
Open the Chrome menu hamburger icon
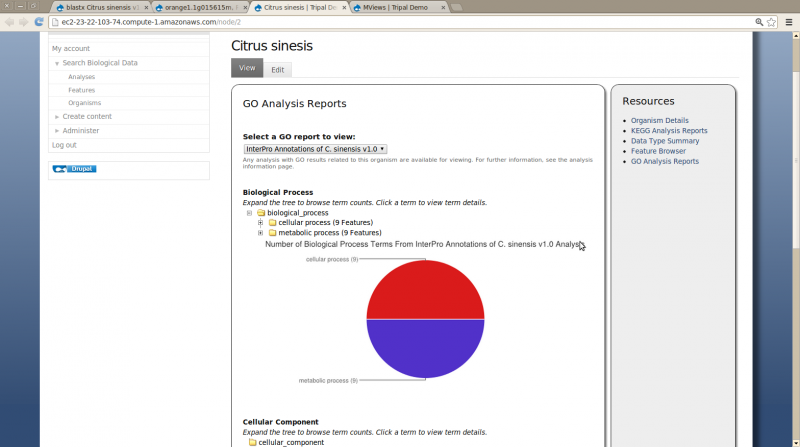pyautogui.click(x=789, y=22)
